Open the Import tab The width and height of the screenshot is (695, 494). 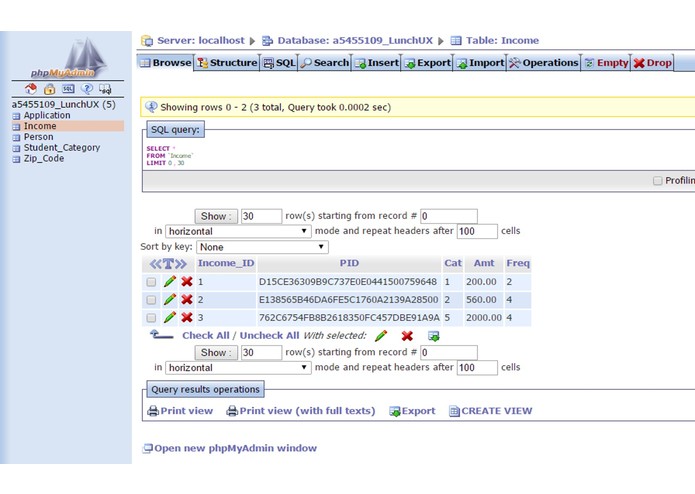(480, 63)
